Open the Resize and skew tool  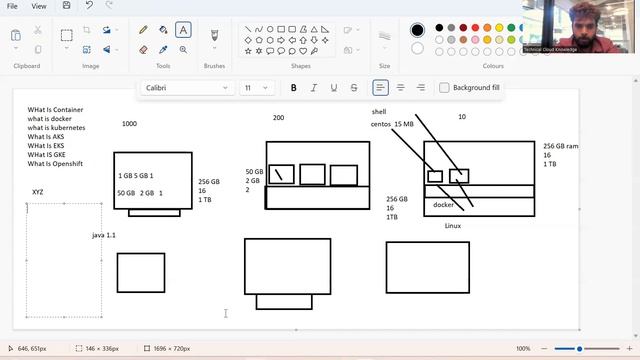click(x=87, y=49)
